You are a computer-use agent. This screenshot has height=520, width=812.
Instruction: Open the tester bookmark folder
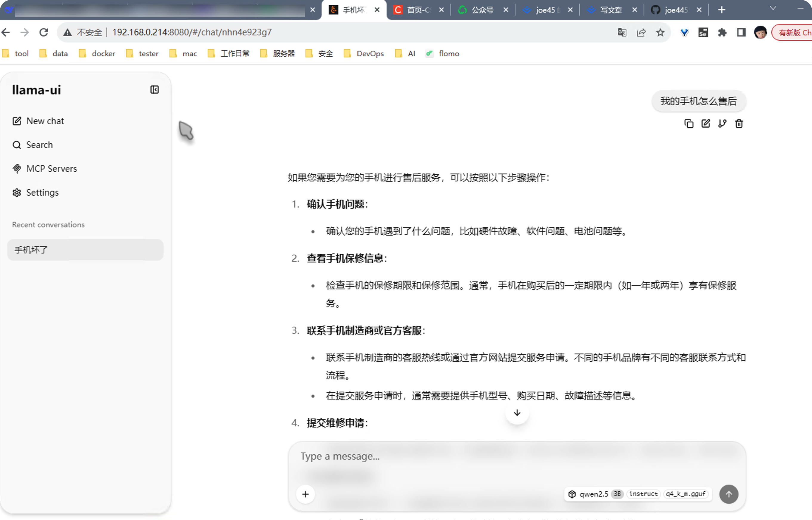pyautogui.click(x=142, y=53)
